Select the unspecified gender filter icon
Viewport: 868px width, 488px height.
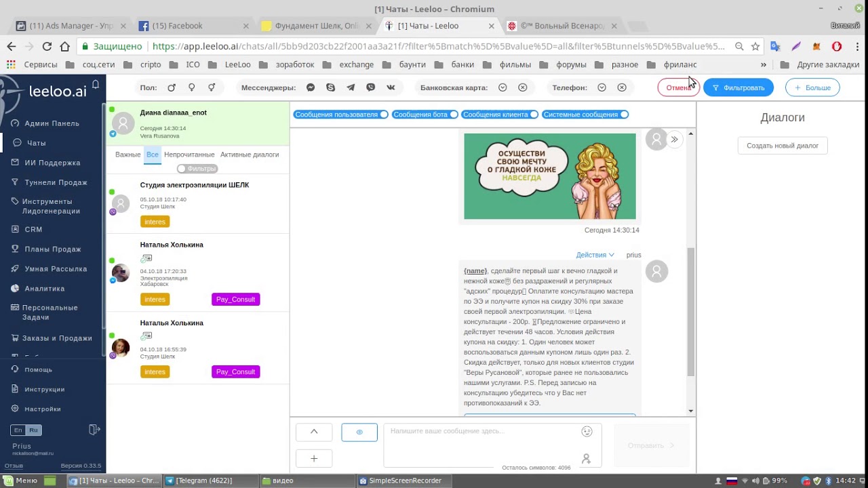(212, 87)
